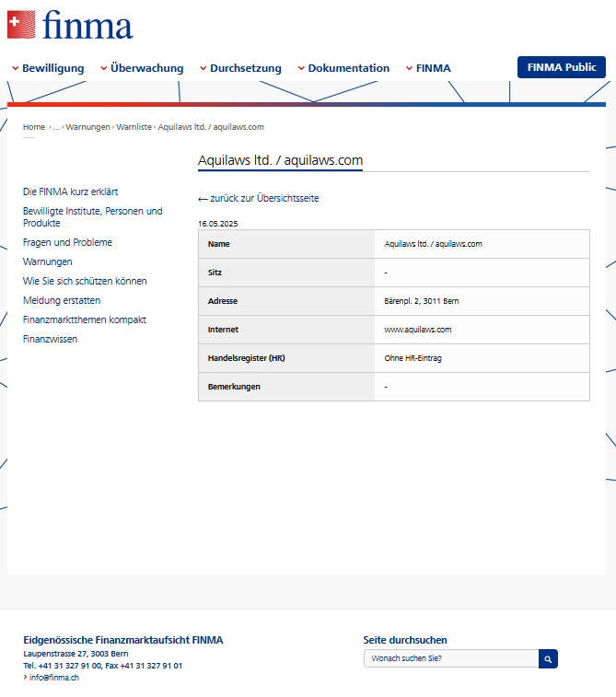The width and height of the screenshot is (616, 697).
Task: Click the Seite durchsuchen heading
Action: tap(405, 640)
